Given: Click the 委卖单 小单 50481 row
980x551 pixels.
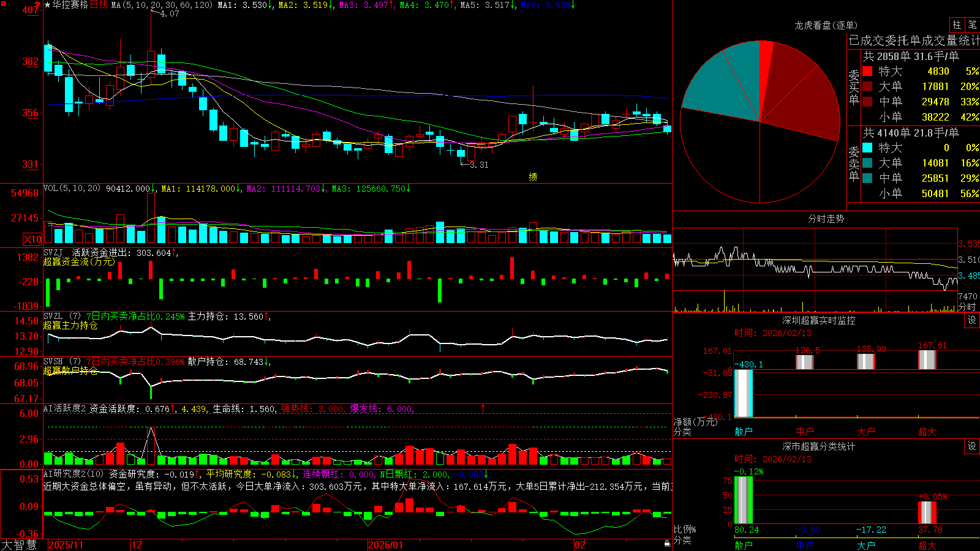Looking at the screenshot, I should (921, 193).
